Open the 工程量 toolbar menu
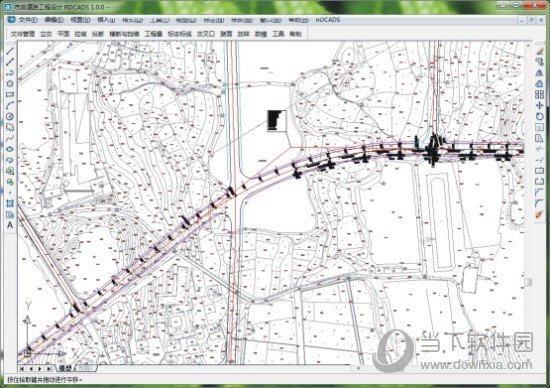 coord(153,34)
